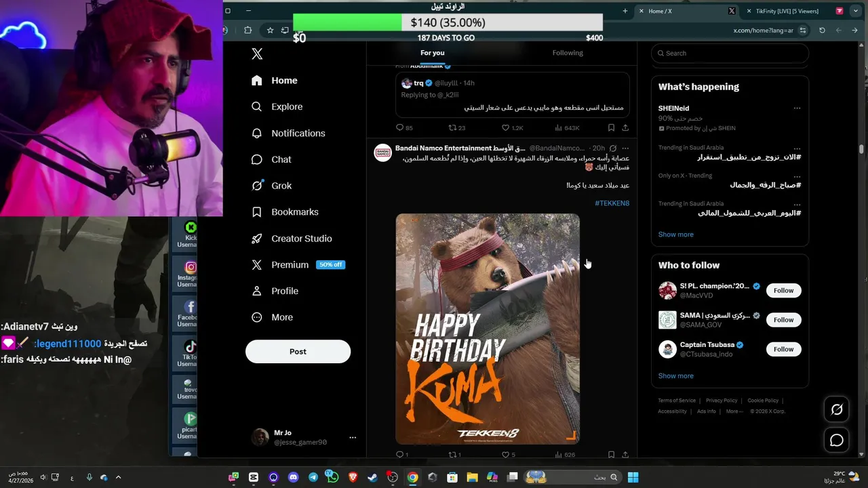Share the trq quoted post
868x488 pixels.
tap(625, 127)
